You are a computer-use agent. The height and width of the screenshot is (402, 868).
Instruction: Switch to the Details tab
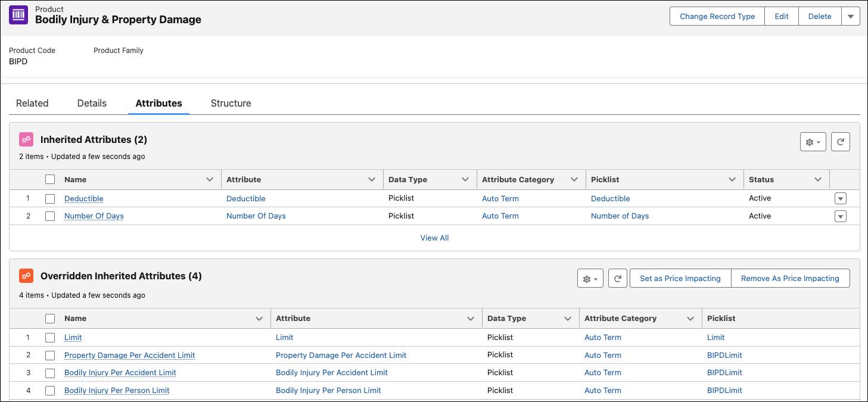[x=91, y=103]
